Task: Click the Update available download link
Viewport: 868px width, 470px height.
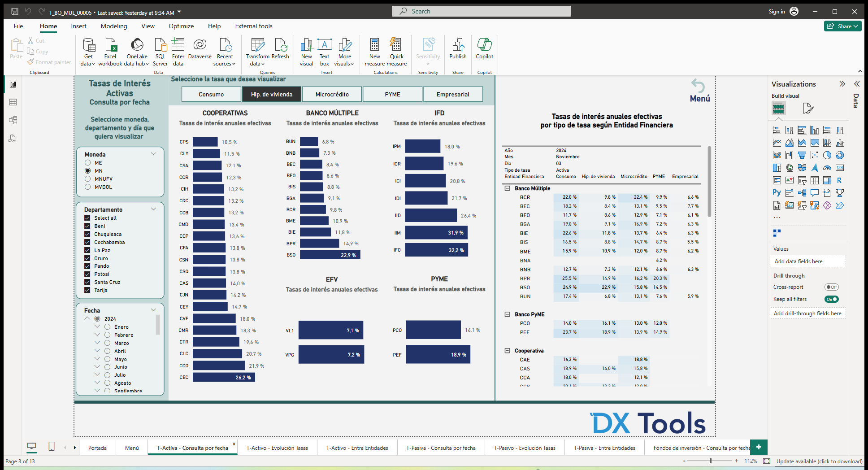Action: [819, 461]
